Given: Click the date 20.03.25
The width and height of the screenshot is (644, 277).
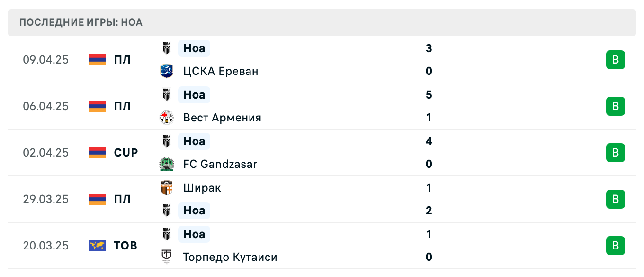Looking at the screenshot, I should 46,245.
